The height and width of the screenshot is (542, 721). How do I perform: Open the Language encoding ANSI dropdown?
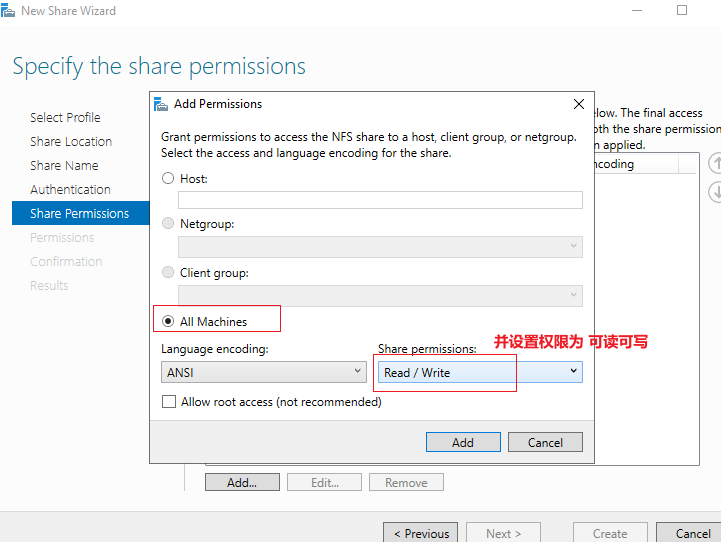click(x=263, y=372)
